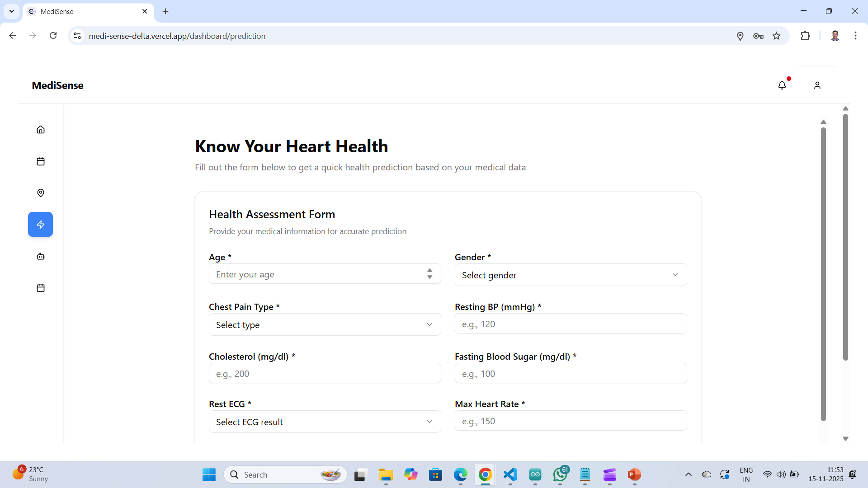Open notifications via the bell icon

point(782,85)
